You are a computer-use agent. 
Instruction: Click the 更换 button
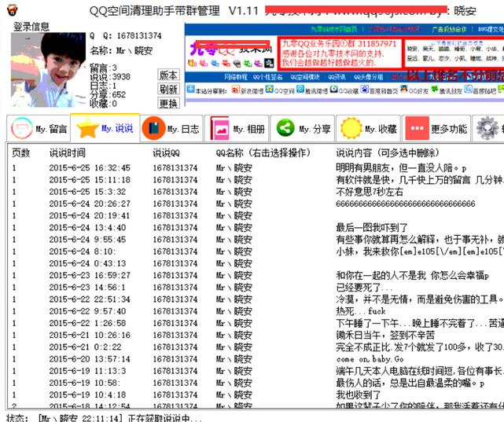[168, 104]
